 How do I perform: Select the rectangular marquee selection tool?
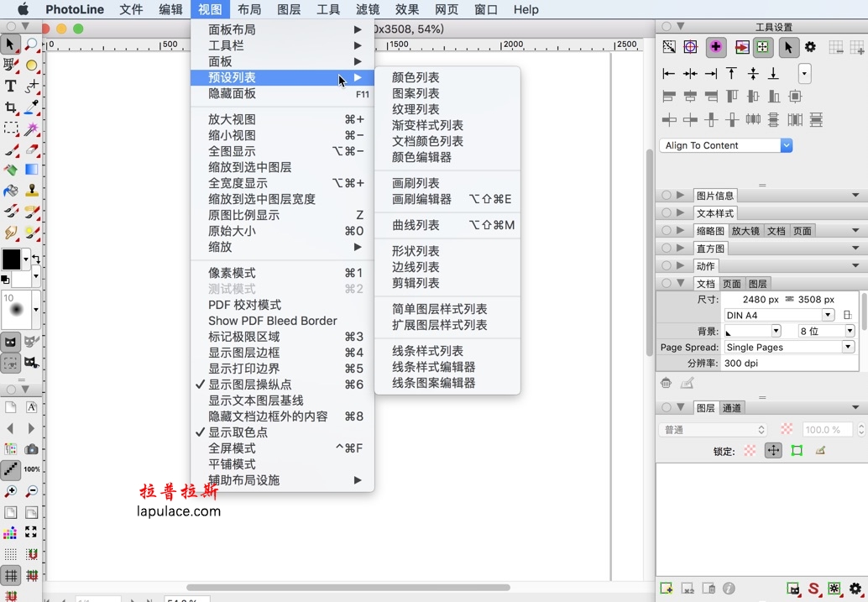(x=10, y=128)
